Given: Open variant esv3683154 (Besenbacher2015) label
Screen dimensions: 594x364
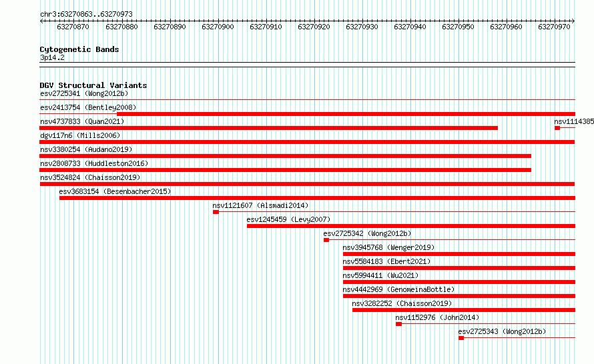Looking at the screenshot, I should [x=115, y=191].
